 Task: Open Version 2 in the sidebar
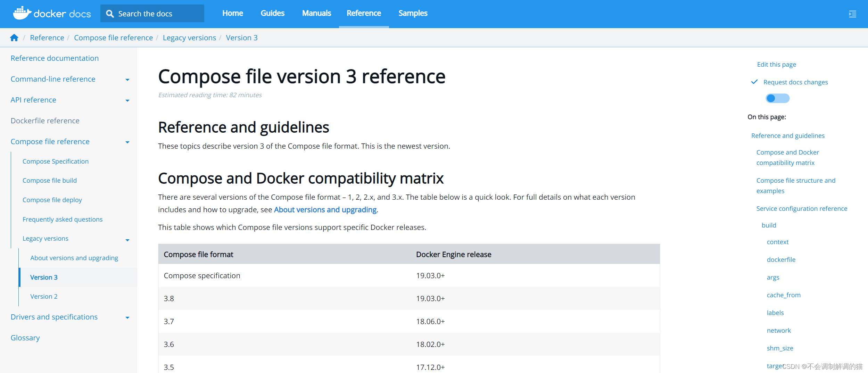coord(44,296)
